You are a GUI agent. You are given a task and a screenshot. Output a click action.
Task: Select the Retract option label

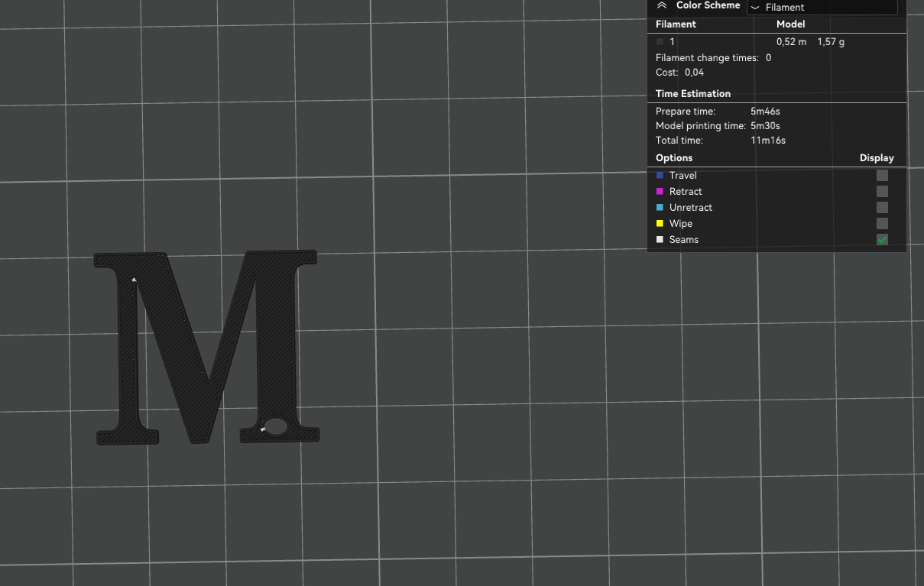tap(686, 192)
